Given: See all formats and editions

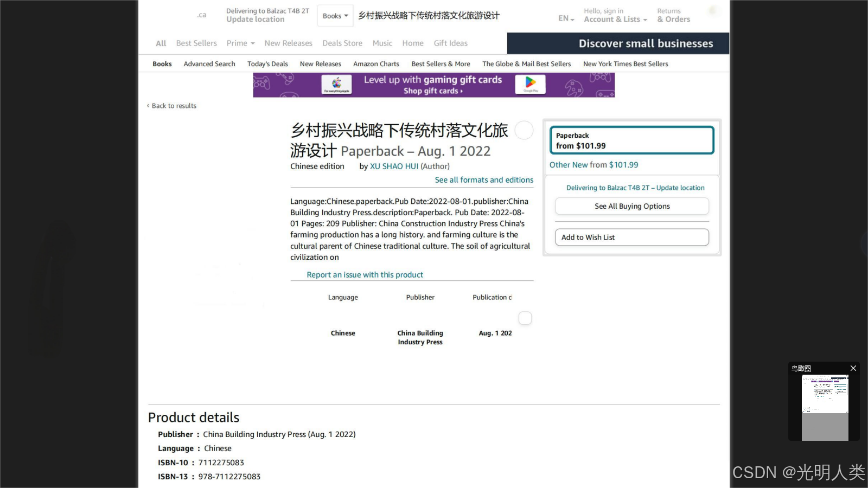Looking at the screenshot, I should tap(484, 180).
